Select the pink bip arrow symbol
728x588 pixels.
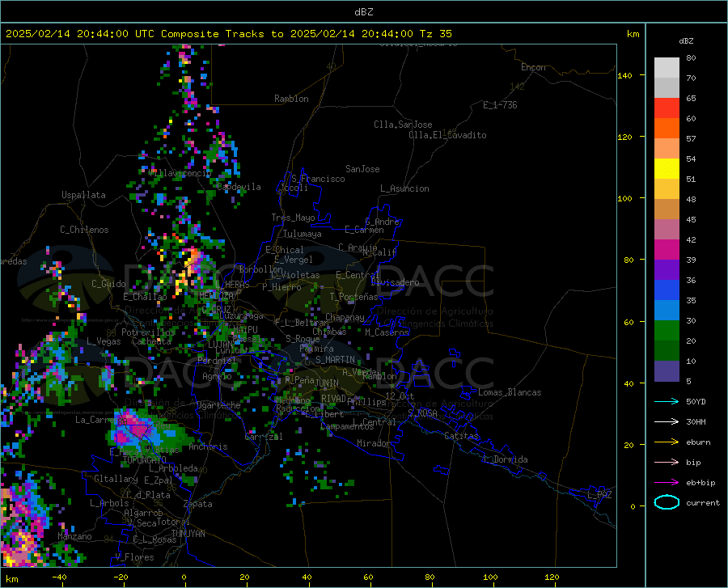[x=667, y=463]
